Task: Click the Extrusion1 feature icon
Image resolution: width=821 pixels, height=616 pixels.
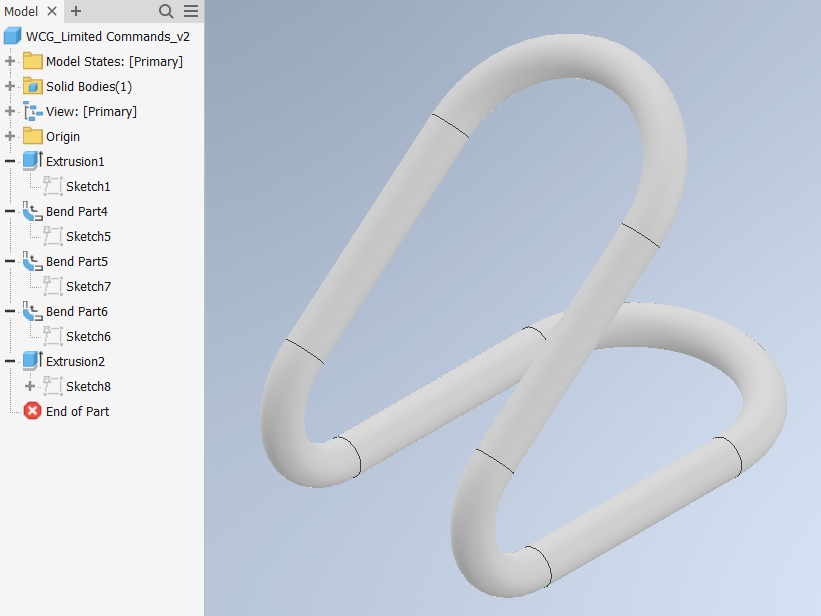Action: 32,160
